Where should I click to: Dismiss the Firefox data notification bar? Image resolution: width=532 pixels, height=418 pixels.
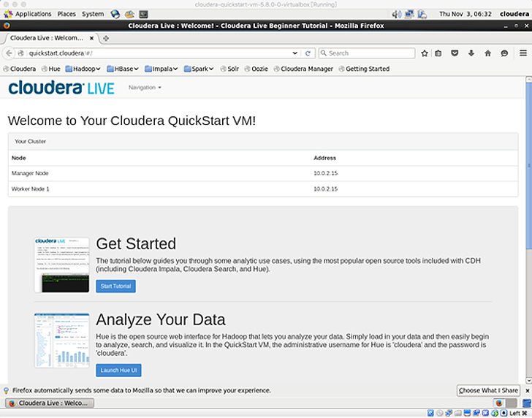tap(528, 391)
